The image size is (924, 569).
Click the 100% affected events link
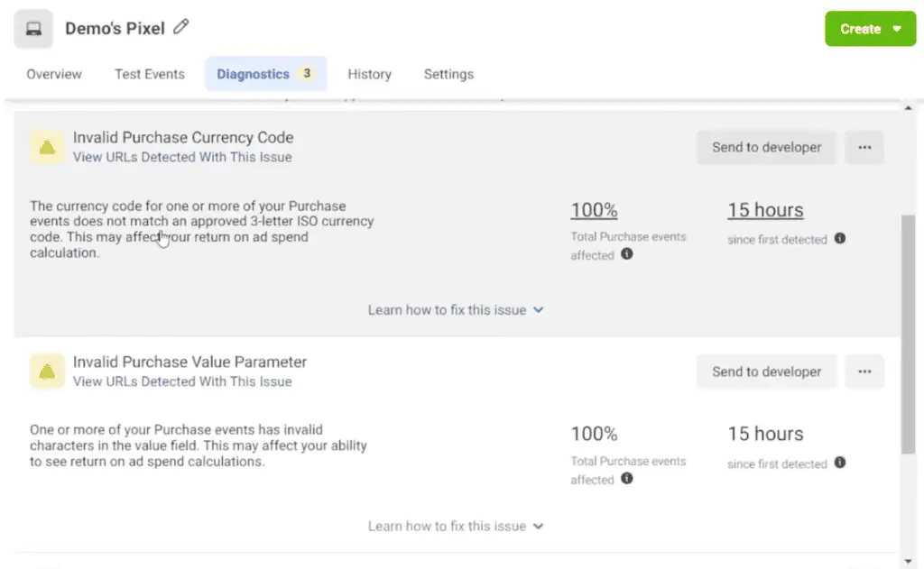click(x=594, y=209)
